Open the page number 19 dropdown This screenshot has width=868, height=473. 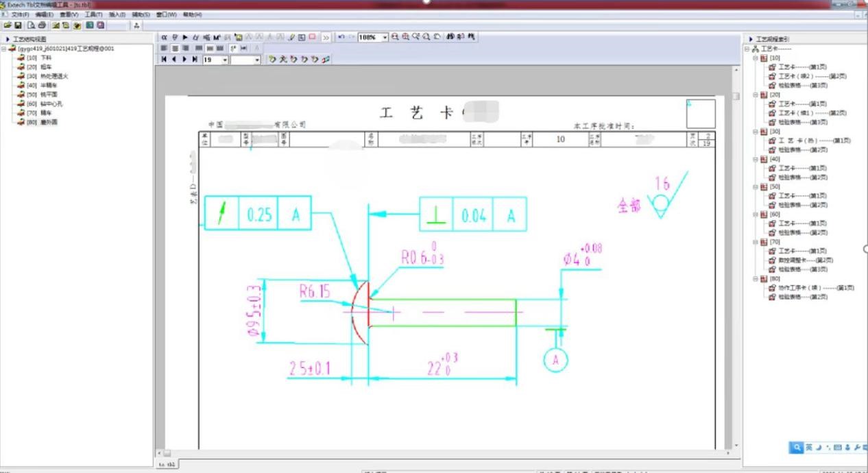[225, 60]
